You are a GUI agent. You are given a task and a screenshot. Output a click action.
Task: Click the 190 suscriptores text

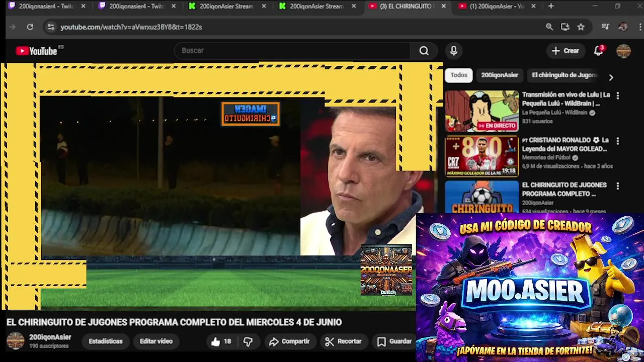49,346
